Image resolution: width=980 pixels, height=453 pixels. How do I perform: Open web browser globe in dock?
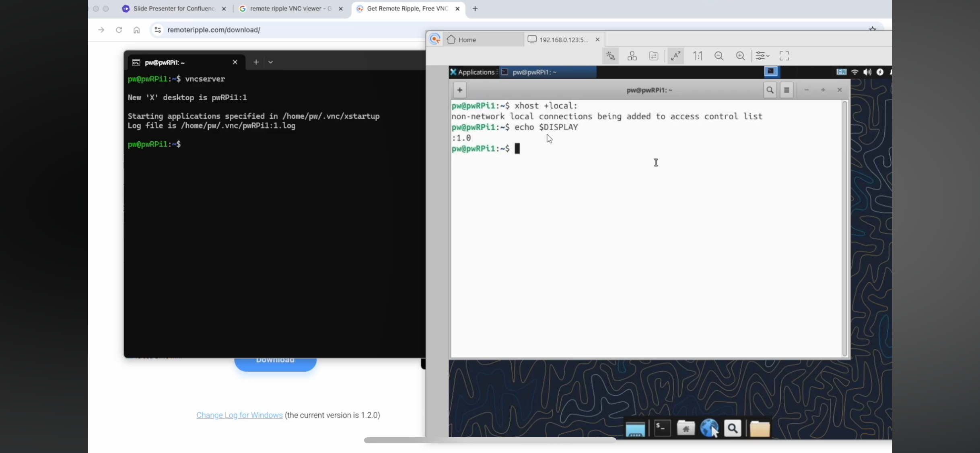[x=709, y=428]
